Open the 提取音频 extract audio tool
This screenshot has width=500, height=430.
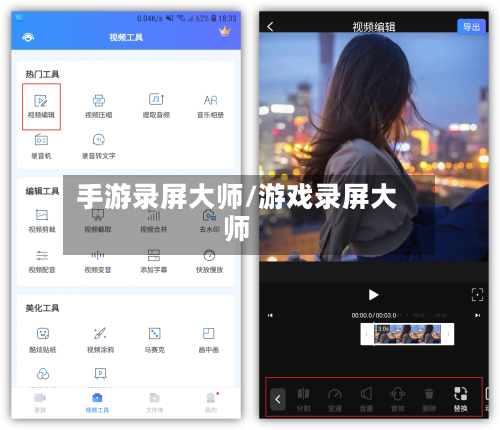click(156, 106)
